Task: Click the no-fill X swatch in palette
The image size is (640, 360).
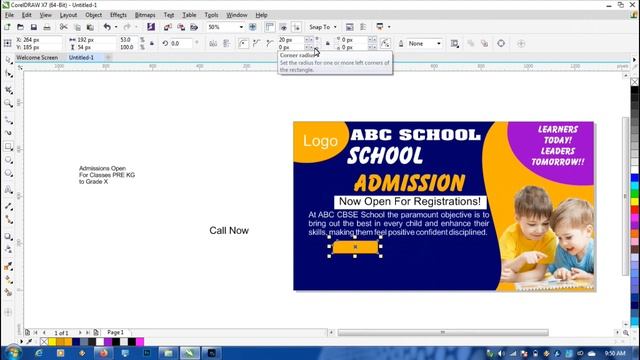Action: tap(44, 342)
